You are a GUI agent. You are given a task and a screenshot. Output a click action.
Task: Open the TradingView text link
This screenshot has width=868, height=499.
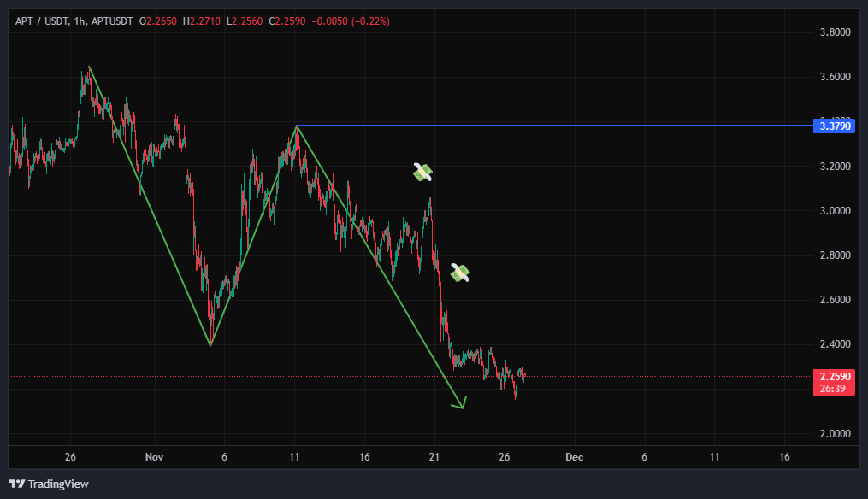(x=58, y=484)
